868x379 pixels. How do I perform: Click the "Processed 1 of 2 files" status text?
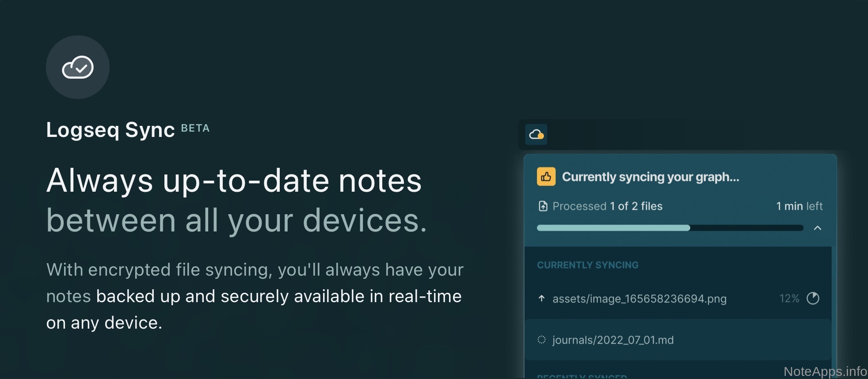click(x=607, y=206)
